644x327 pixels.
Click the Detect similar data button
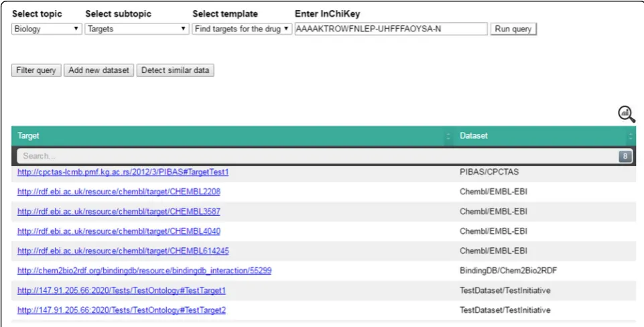(x=176, y=70)
